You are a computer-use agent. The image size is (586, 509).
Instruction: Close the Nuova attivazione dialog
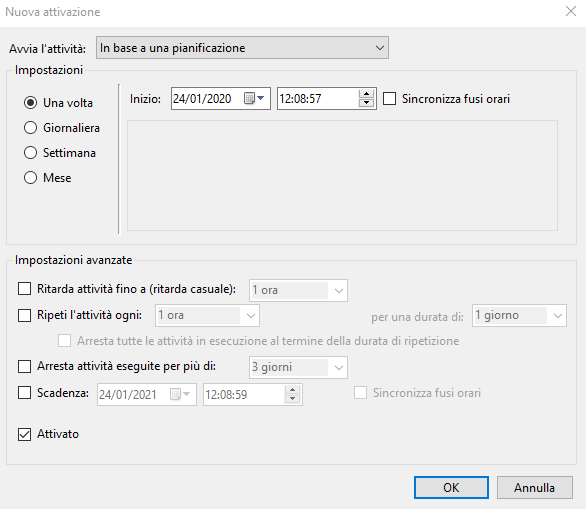tap(571, 12)
